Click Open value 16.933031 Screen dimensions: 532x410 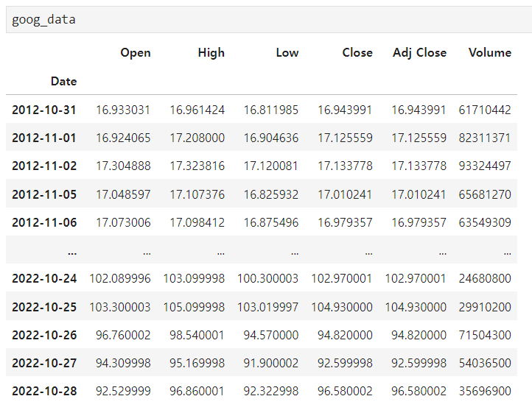pos(123,110)
